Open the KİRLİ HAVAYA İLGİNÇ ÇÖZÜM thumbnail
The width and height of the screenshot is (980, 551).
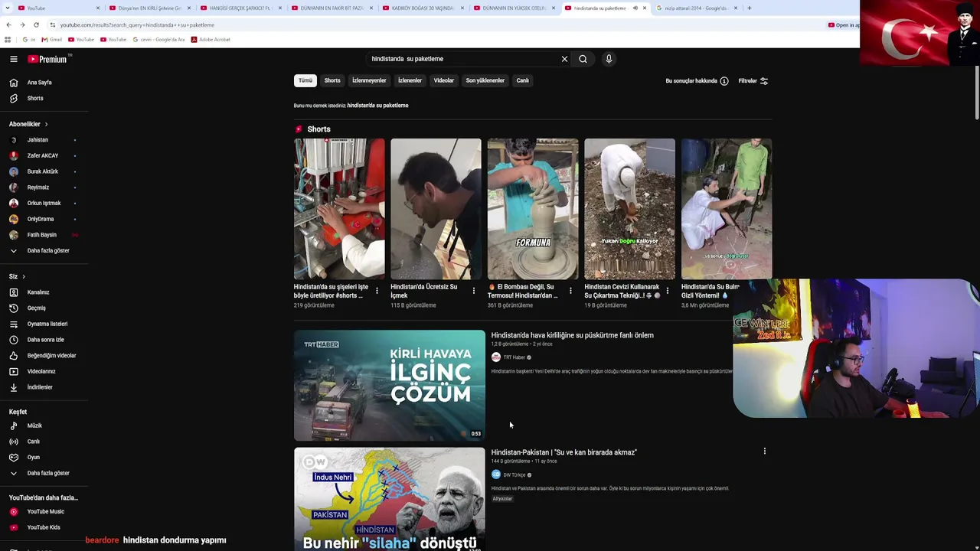pyautogui.click(x=390, y=385)
